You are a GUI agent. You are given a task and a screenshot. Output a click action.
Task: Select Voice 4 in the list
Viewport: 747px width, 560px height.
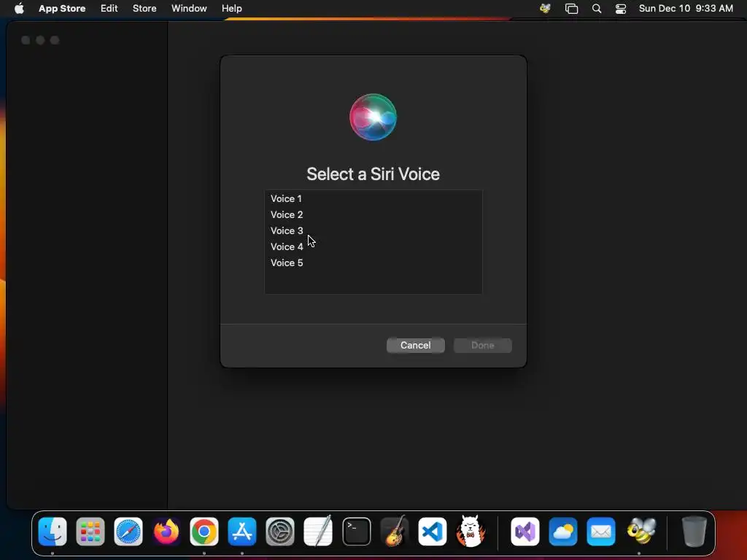373,246
